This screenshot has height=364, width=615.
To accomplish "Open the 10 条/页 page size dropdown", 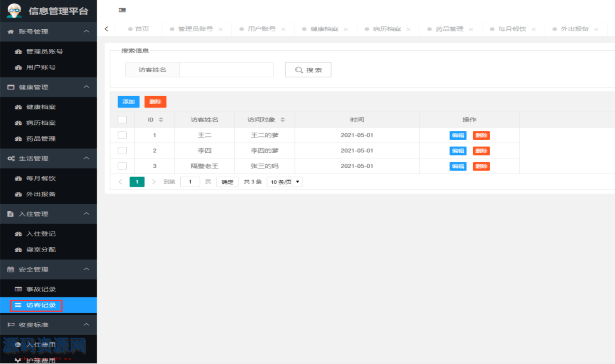I will tap(284, 182).
